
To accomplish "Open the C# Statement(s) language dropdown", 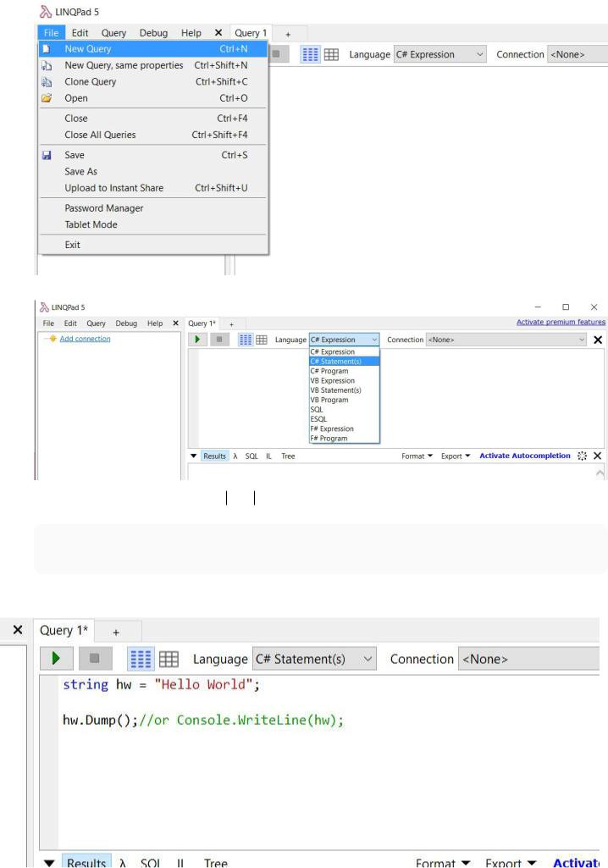I will [314, 659].
